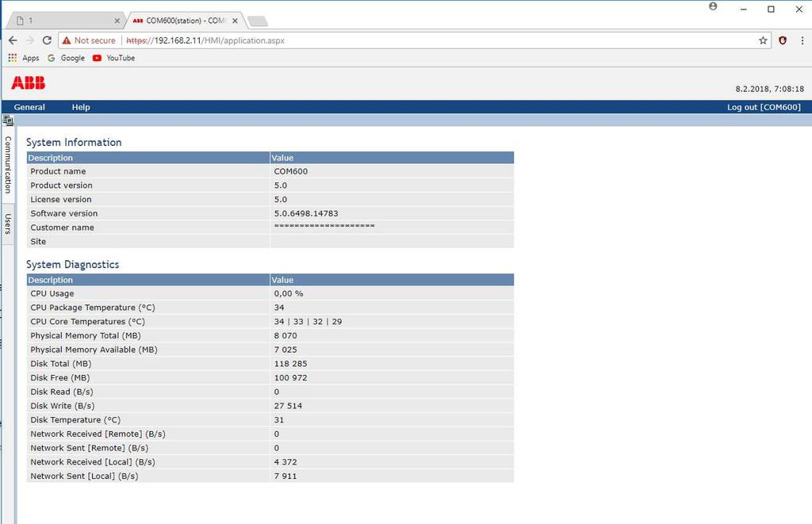Click the Disk Temperature label

pyautogui.click(x=75, y=420)
